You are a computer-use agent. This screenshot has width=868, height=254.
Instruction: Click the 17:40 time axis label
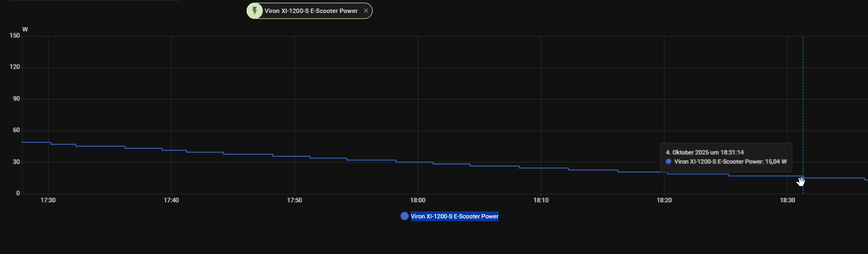click(x=171, y=200)
